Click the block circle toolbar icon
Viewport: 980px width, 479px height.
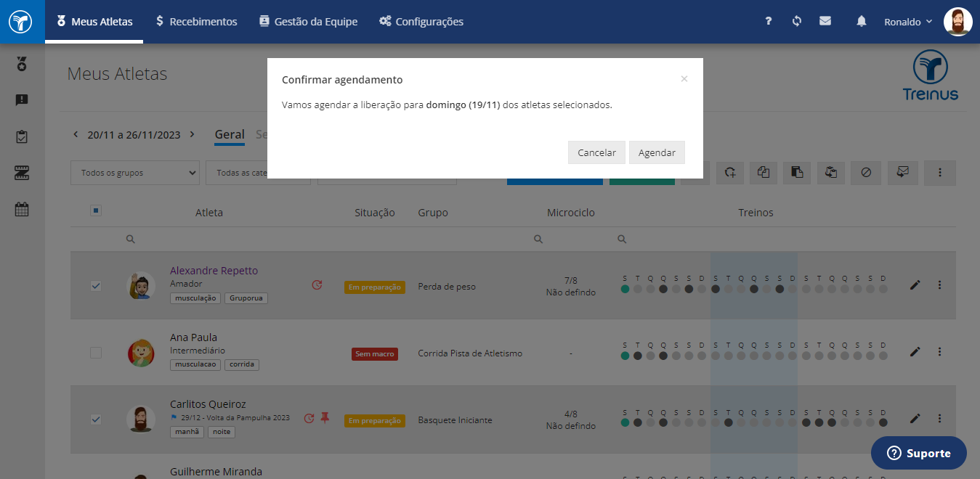coord(866,173)
